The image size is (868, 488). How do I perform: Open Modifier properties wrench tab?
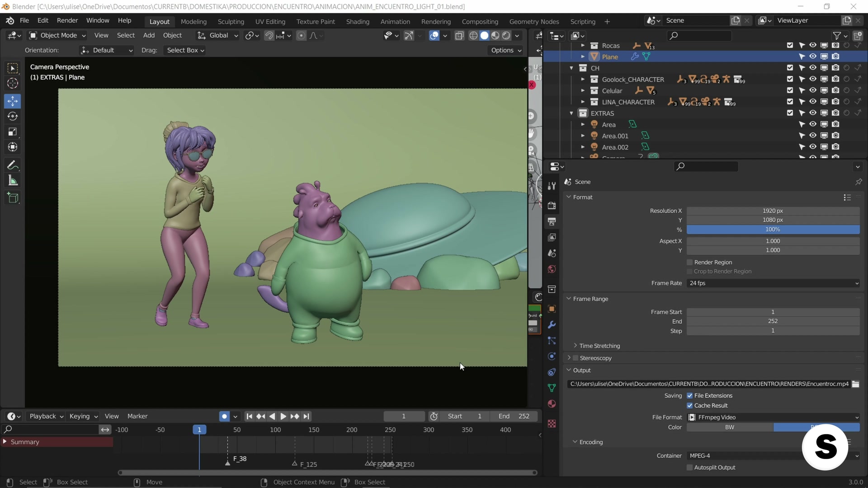point(552,325)
